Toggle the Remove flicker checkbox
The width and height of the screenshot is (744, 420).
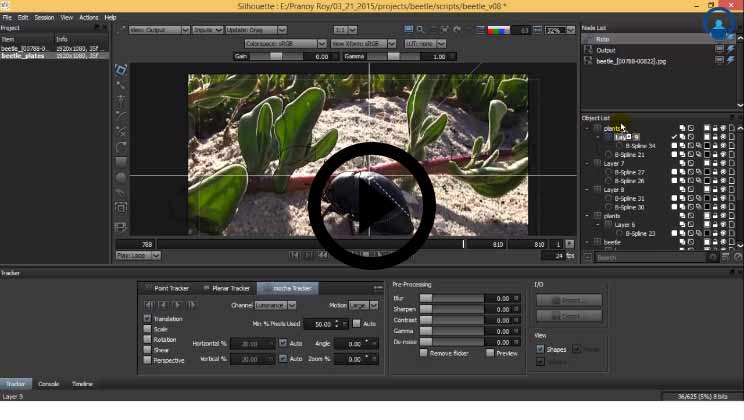click(x=424, y=353)
